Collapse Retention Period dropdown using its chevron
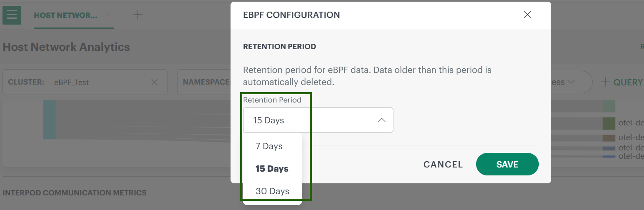This screenshot has height=210, width=644. 381,120
